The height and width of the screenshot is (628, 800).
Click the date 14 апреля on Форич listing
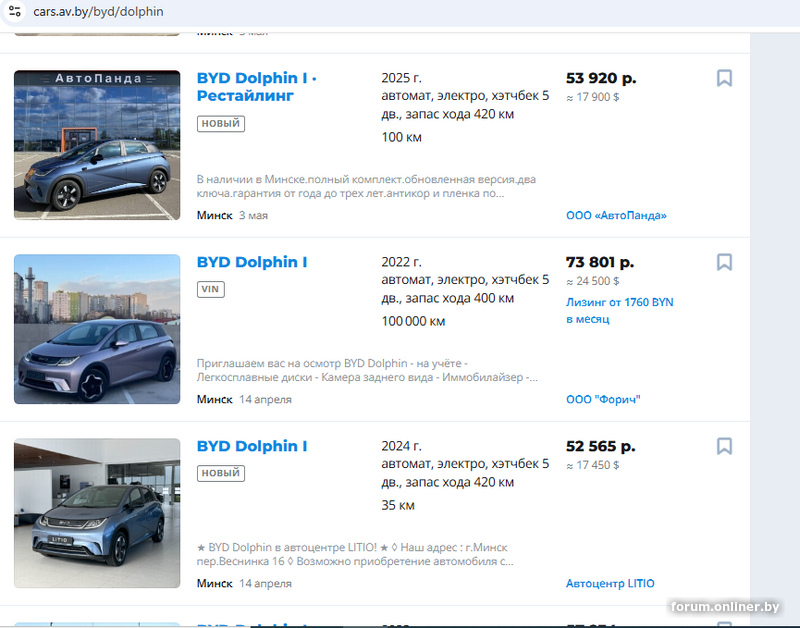click(x=265, y=399)
